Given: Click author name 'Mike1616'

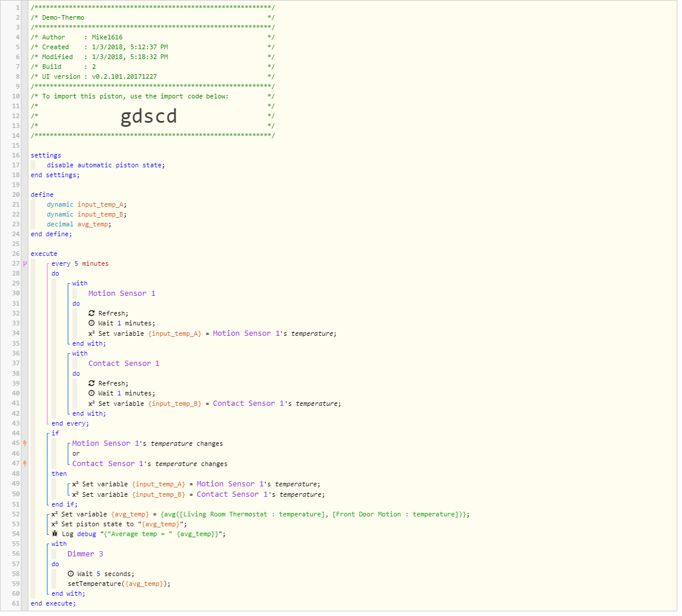Looking at the screenshot, I should pos(107,39).
